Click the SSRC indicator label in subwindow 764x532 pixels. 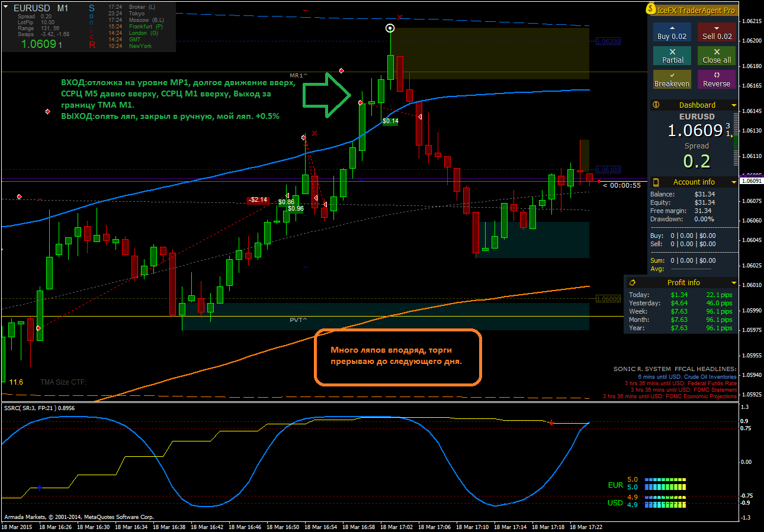click(x=39, y=408)
